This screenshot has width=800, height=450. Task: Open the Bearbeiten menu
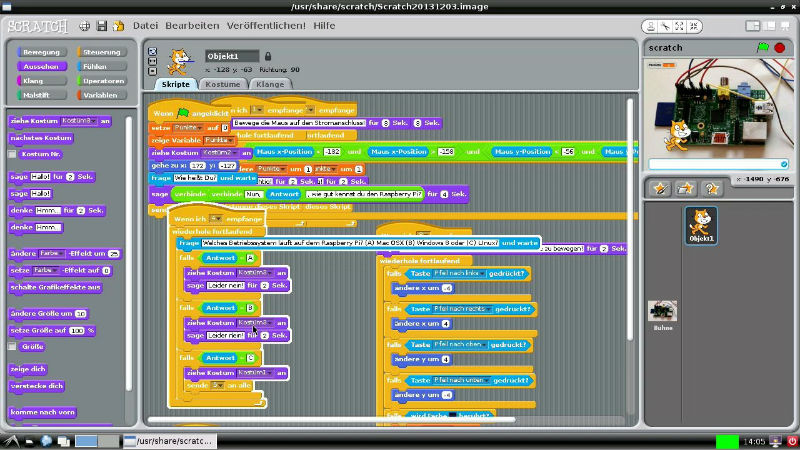(192, 26)
